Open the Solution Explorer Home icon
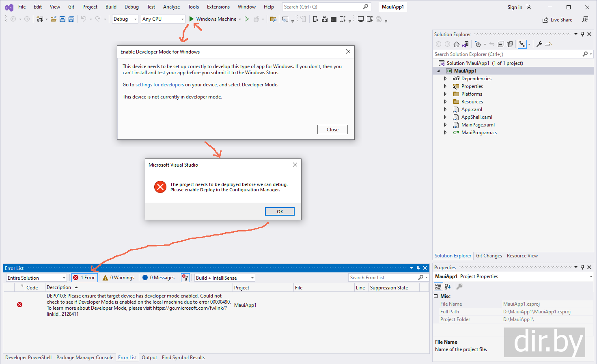This screenshot has width=597, height=364. 457,44
